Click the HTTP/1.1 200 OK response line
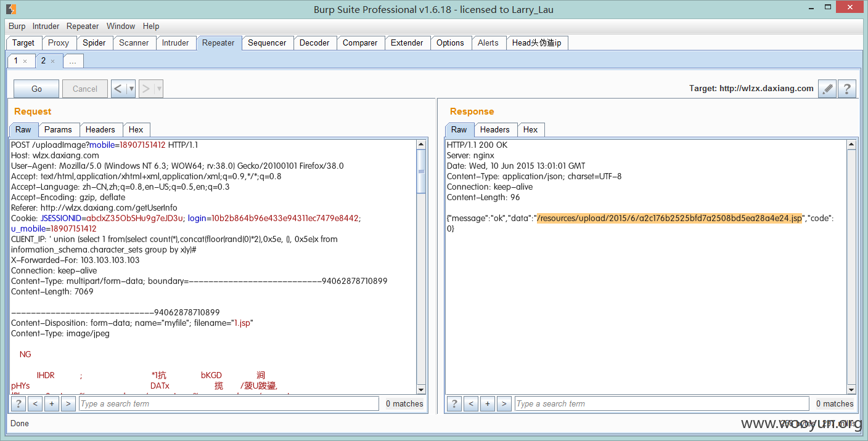 click(x=477, y=145)
